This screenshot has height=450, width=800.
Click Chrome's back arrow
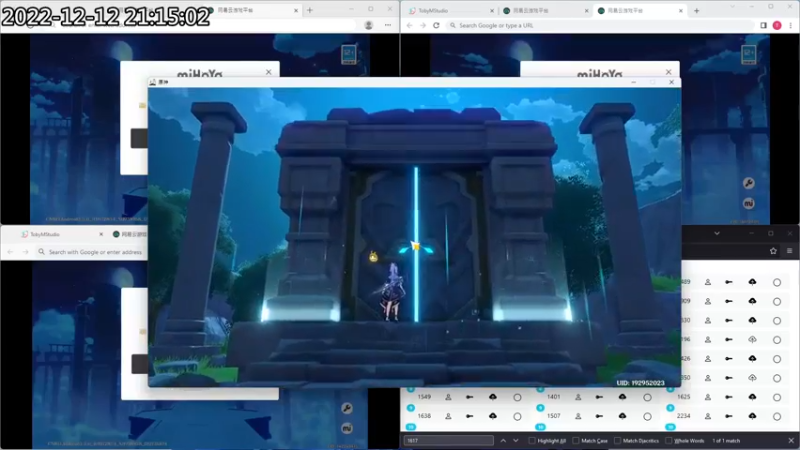(410, 25)
